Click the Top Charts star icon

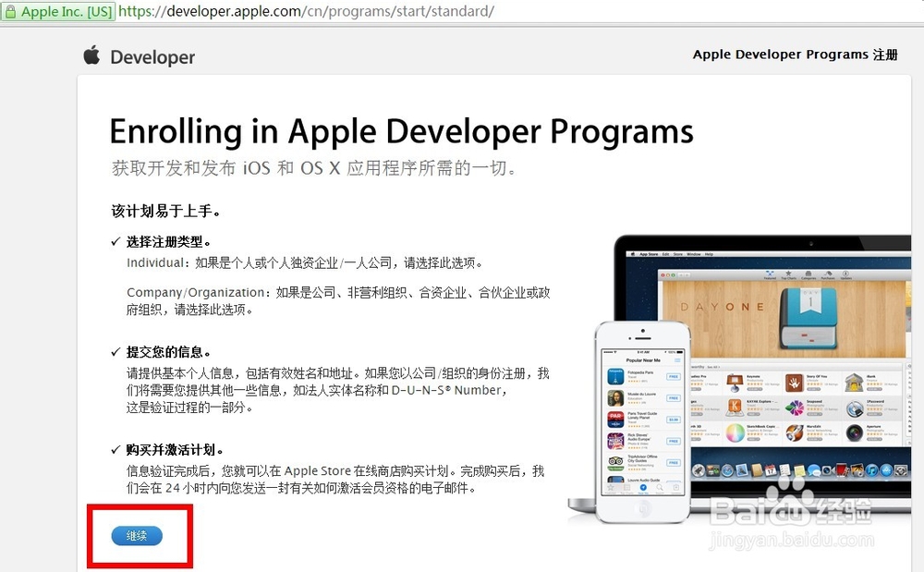coord(788,274)
